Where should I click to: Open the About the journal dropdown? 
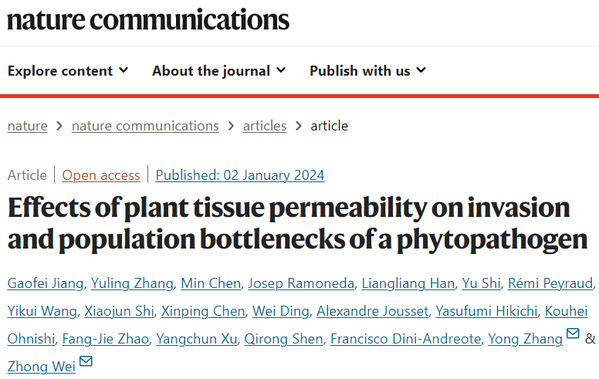219,71
